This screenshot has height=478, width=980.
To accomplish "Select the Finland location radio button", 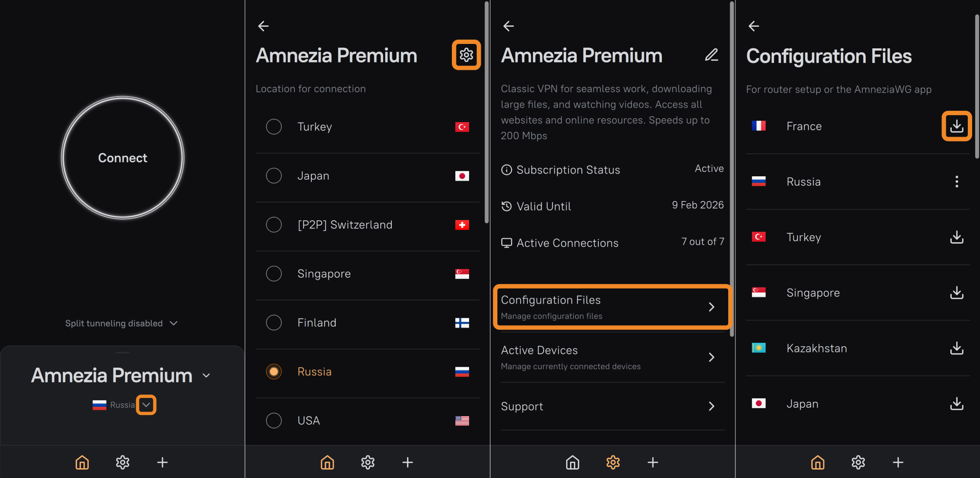I will tap(274, 323).
